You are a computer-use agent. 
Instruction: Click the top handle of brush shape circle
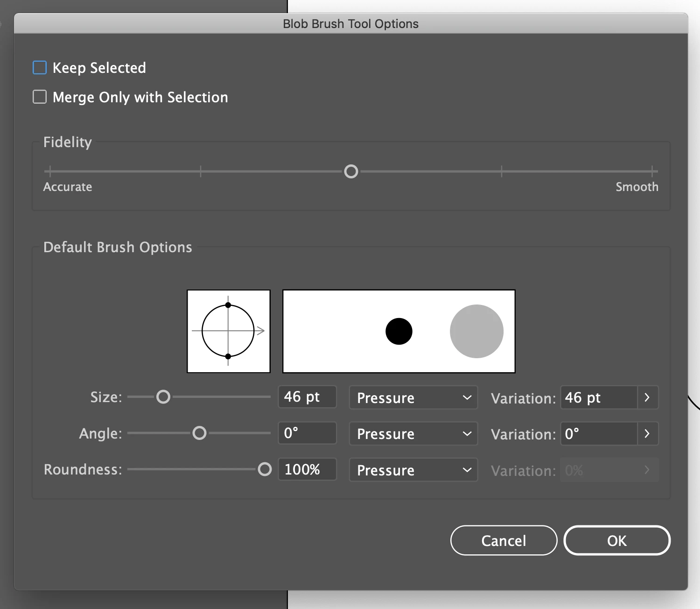tap(228, 305)
